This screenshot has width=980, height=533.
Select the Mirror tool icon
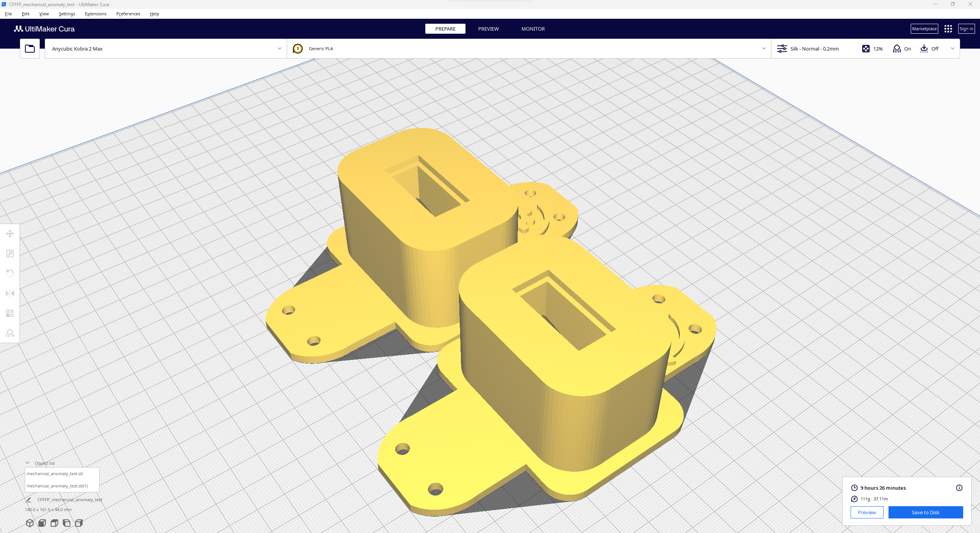point(10,293)
